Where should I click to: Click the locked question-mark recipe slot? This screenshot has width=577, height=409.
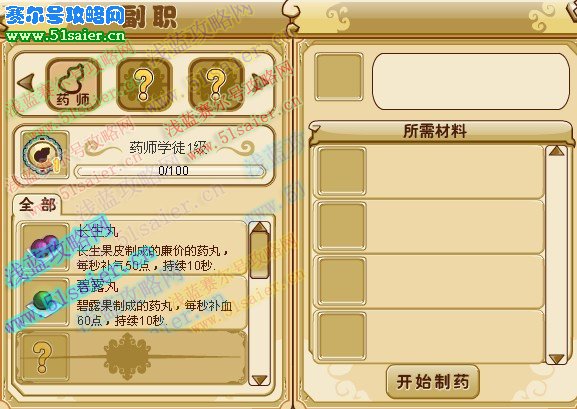tap(131, 357)
